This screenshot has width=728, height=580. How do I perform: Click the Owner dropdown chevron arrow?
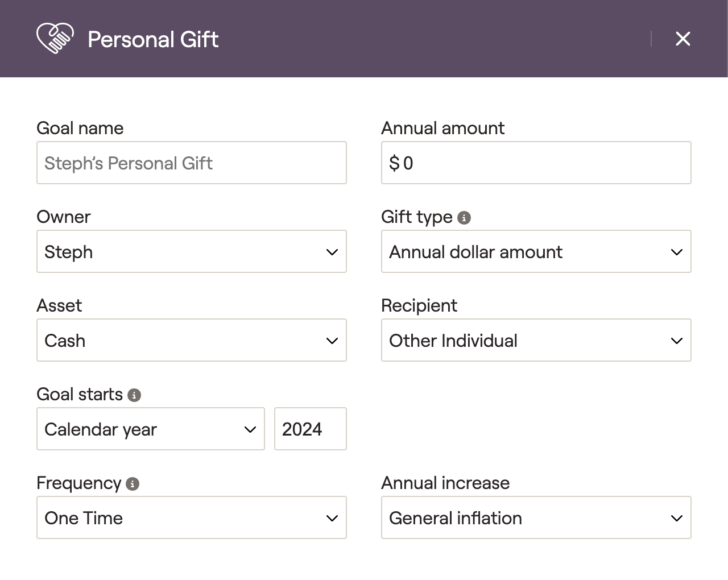(332, 252)
